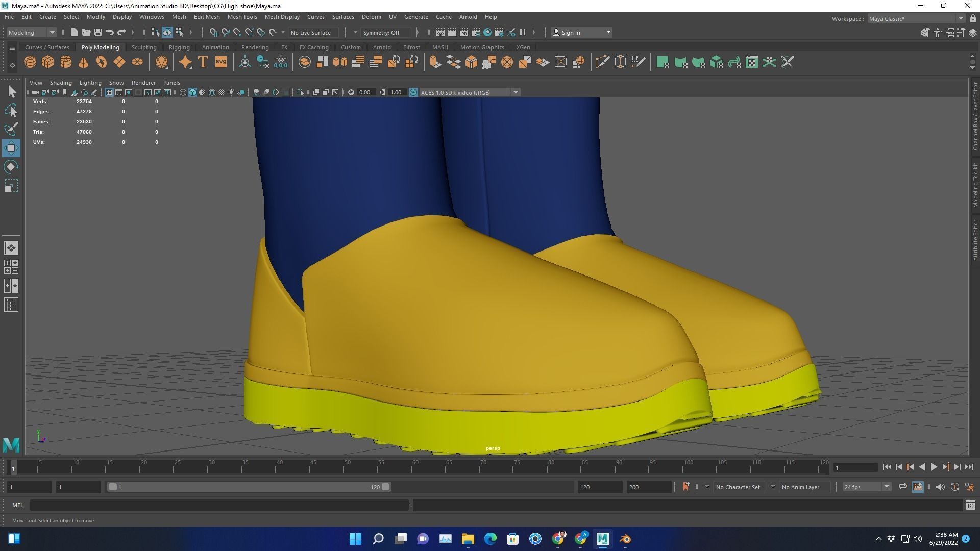Open the Modeling menu set dropdown
Screen dimensions: 980x551
point(32,32)
